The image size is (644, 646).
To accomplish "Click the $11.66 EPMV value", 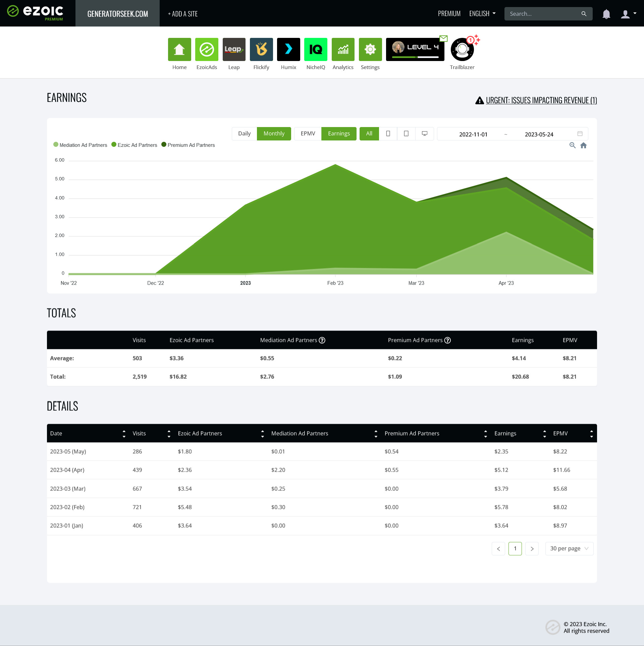I will (561, 470).
